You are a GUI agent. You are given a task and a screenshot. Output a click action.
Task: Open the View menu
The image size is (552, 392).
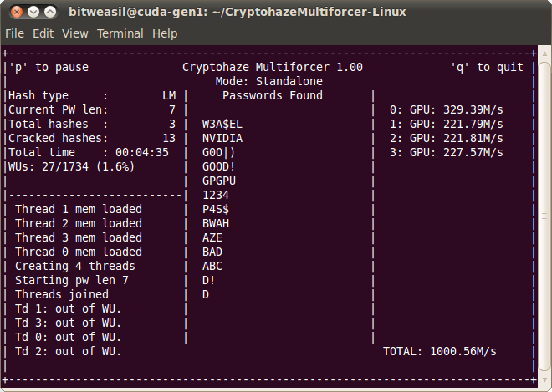click(x=74, y=33)
